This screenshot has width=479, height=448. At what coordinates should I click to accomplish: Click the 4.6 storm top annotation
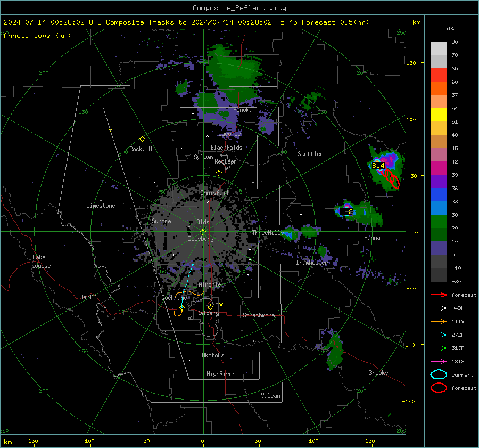tap(346, 212)
